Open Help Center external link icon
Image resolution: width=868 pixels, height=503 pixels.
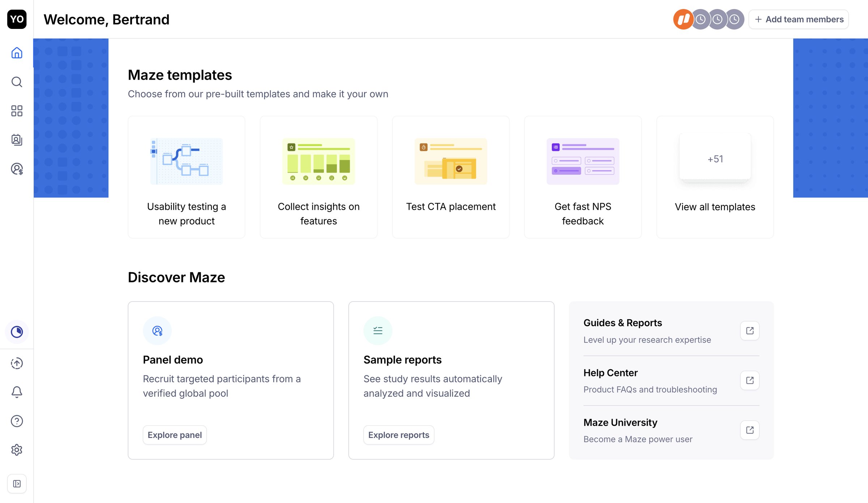750,380
